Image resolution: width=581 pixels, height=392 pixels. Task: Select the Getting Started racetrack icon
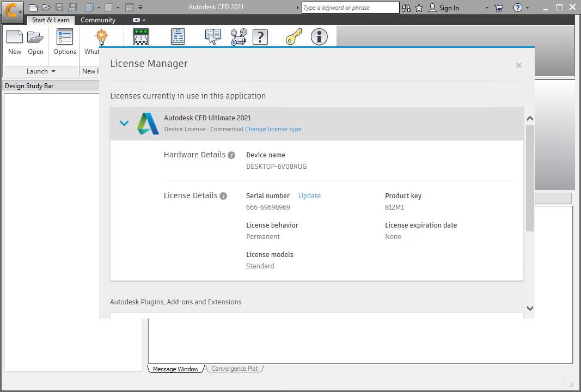click(x=141, y=36)
